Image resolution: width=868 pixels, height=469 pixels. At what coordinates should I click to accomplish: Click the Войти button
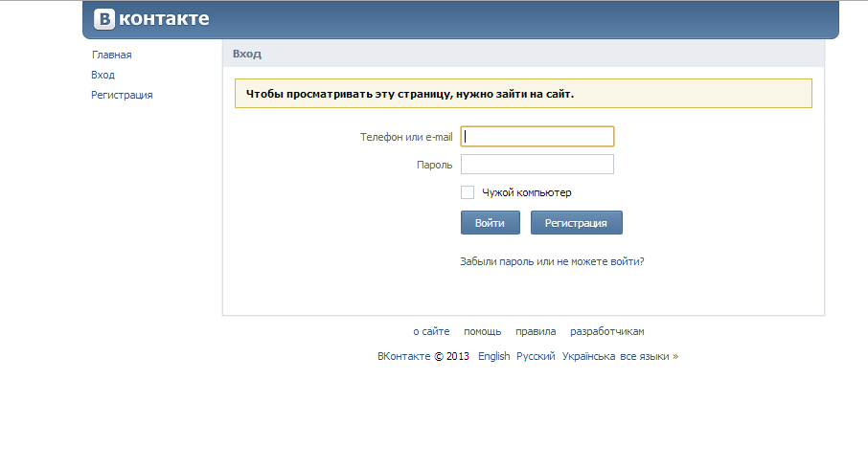click(x=490, y=223)
